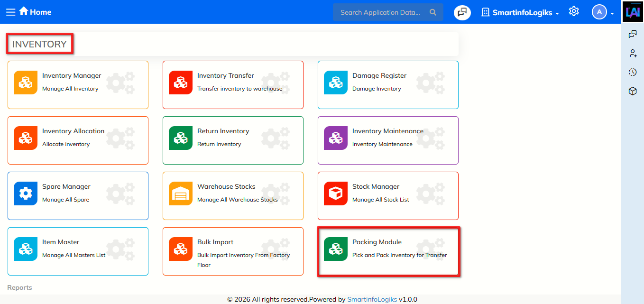Screen dimensions: 644x304
Task: Select the Inventory Transfer module
Action: 233,85
